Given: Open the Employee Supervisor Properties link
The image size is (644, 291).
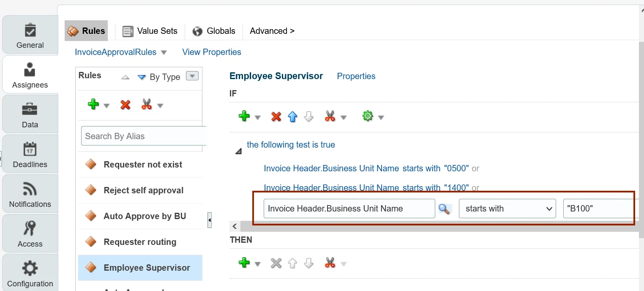Looking at the screenshot, I should pos(356,76).
